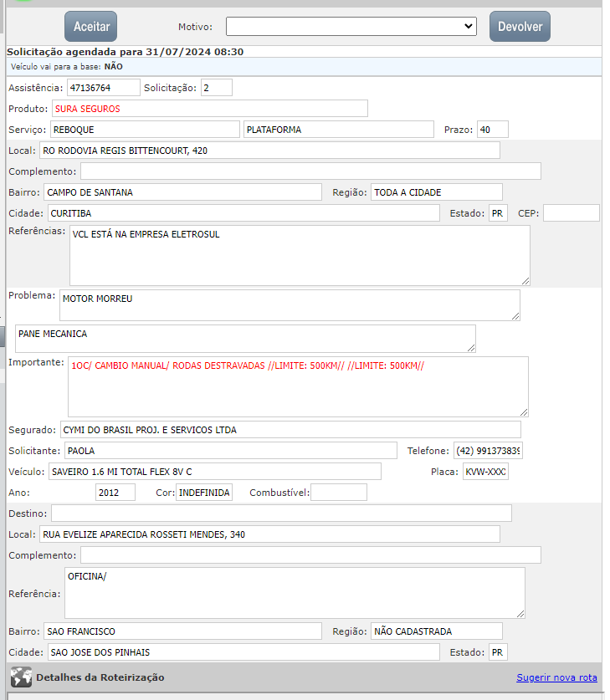The image size is (610, 700).
Task: Click the Devolver button
Action: [520, 27]
